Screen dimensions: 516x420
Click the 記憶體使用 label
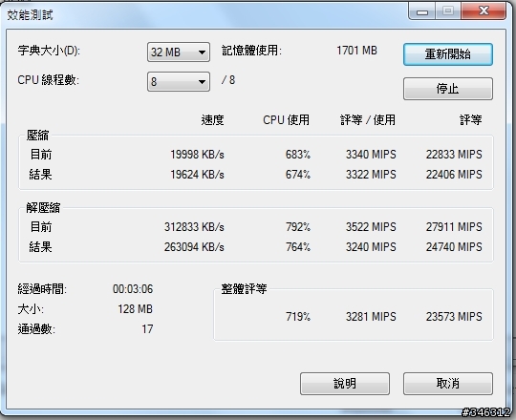click(x=251, y=51)
